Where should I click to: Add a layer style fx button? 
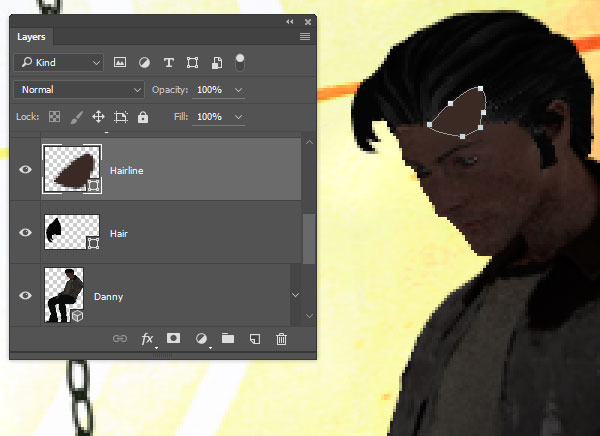click(x=148, y=338)
